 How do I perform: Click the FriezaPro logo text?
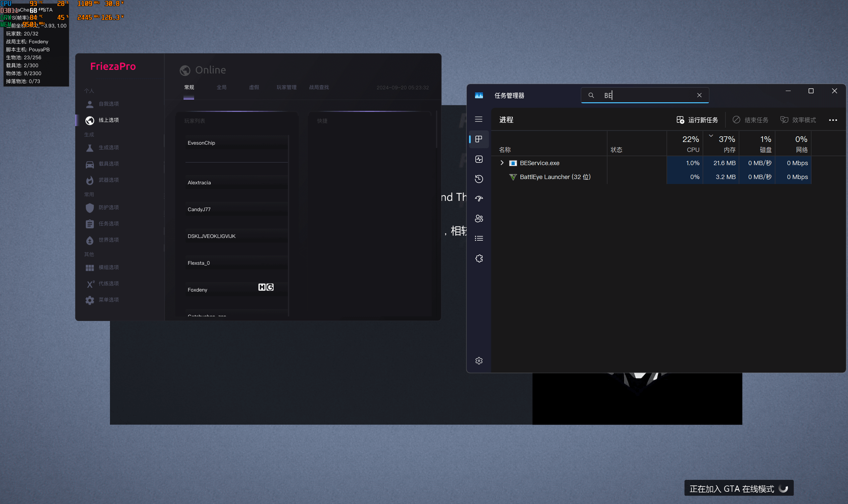click(x=113, y=67)
